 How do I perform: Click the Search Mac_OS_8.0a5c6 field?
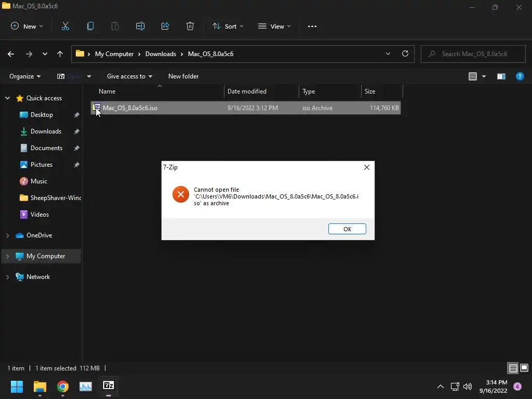[473, 54]
